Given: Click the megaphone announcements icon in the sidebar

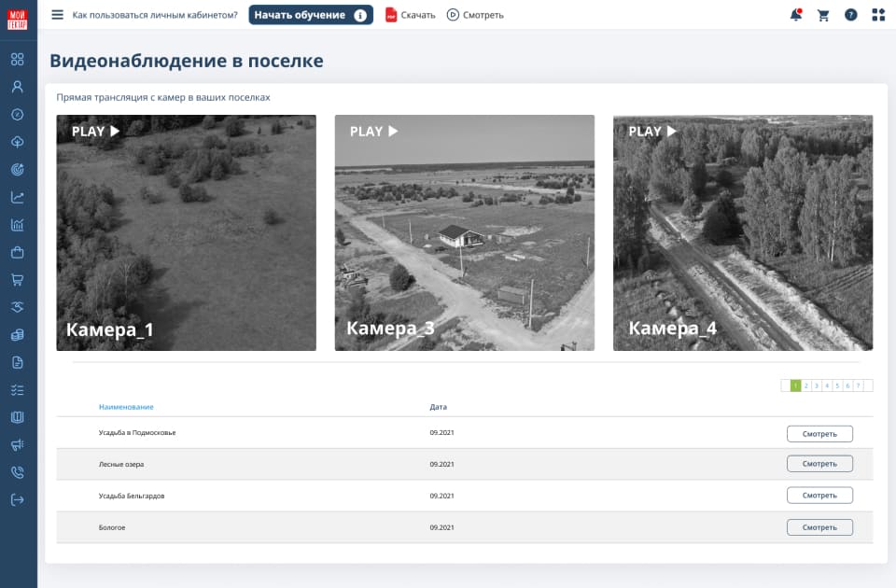Looking at the screenshot, I should [x=17, y=443].
